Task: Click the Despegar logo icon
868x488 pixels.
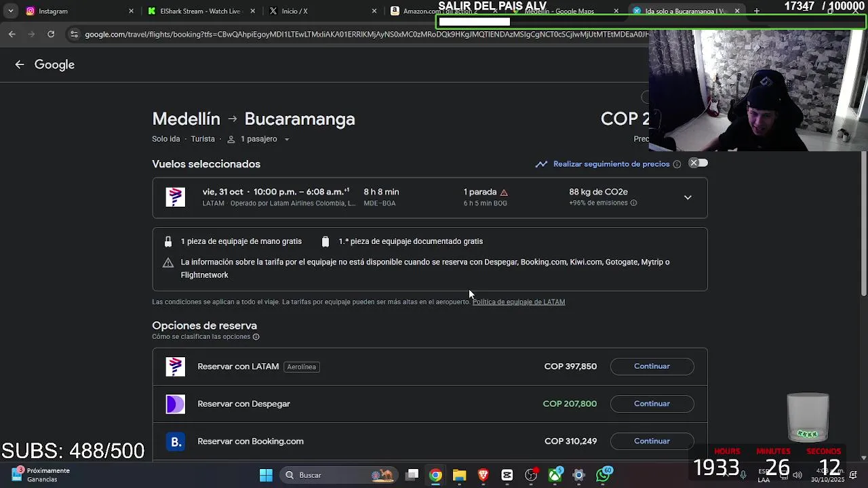Action: pos(176,404)
